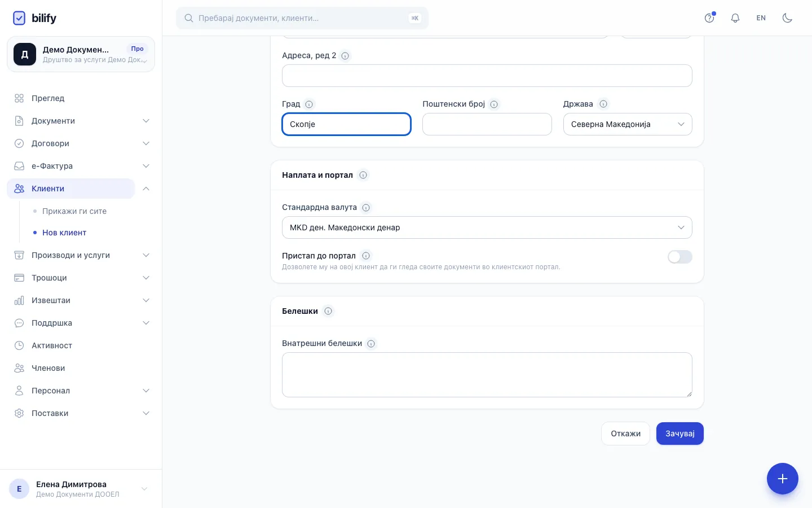This screenshot has height=508, width=812.
Task: Open the help center icon
Action: (709, 18)
